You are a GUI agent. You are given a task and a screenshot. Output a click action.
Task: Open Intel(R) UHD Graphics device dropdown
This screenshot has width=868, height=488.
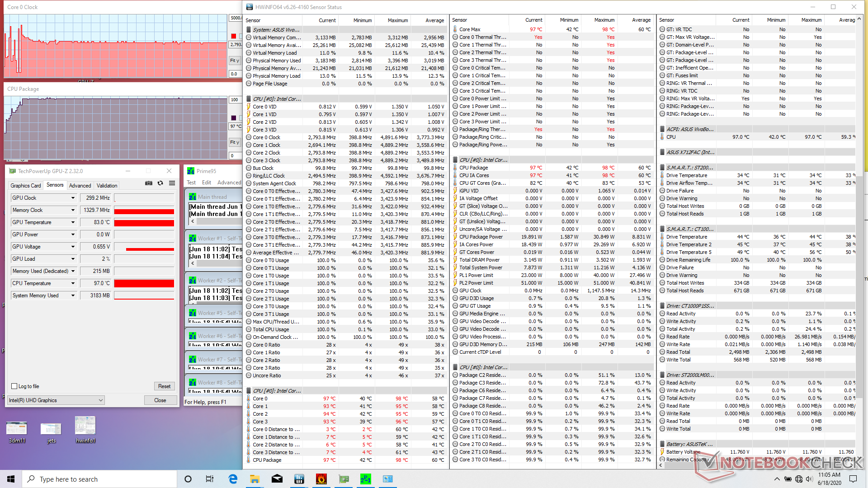coord(56,400)
